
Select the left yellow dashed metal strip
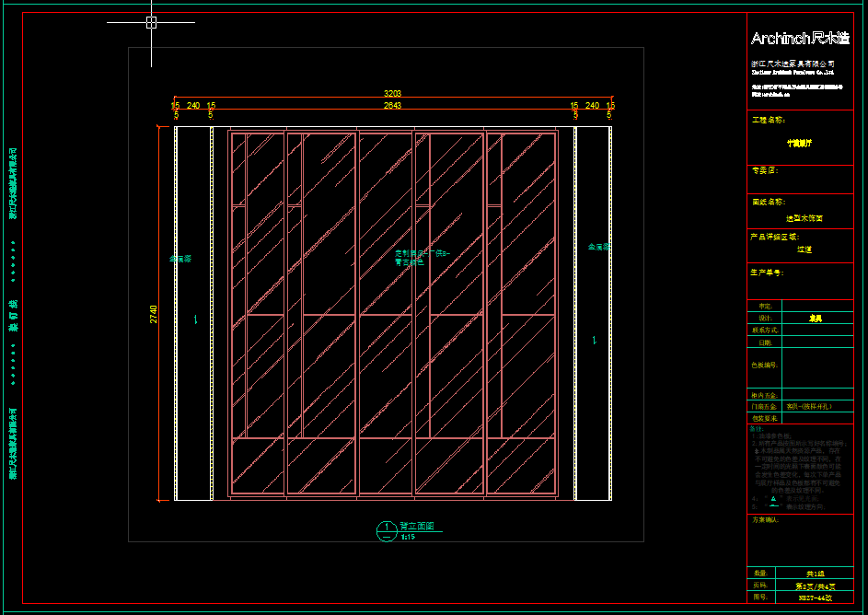tap(175, 314)
